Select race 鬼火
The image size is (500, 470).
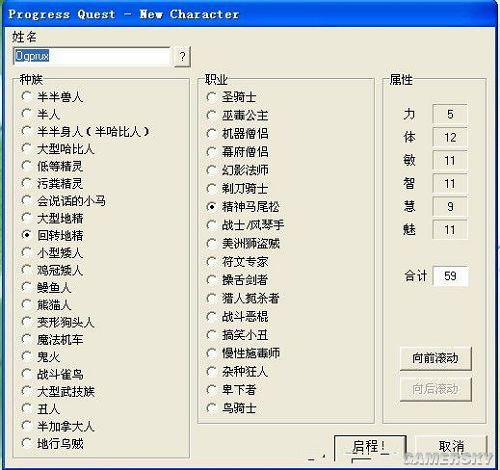[40, 357]
